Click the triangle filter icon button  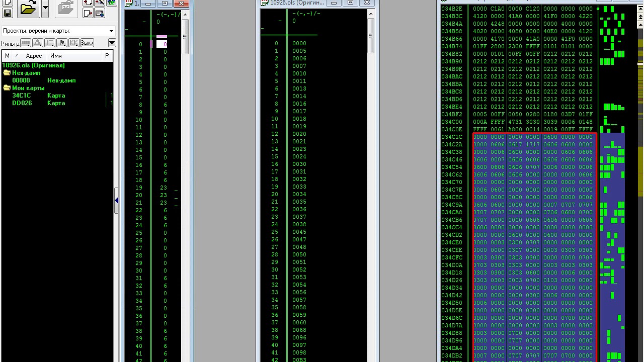point(38,43)
